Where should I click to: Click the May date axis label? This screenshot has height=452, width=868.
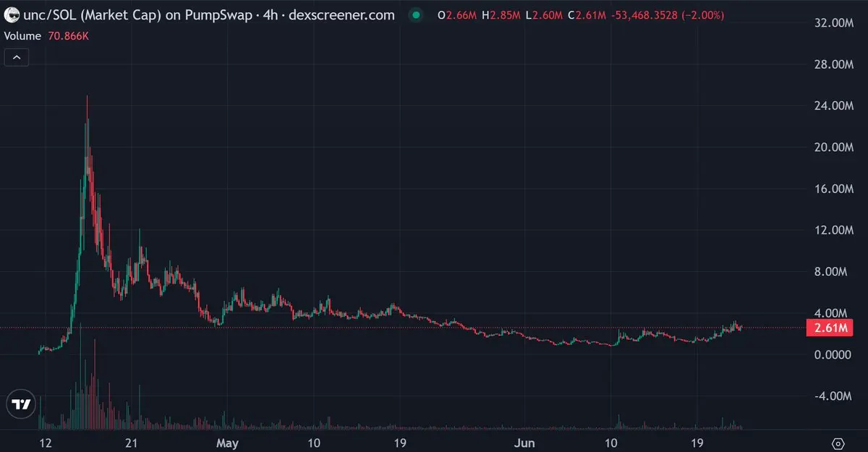[x=228, y=443]
